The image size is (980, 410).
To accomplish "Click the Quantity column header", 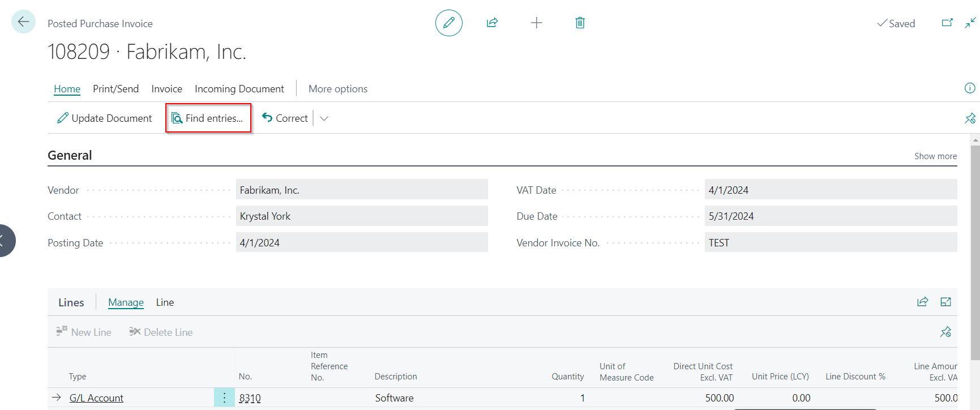I will click(x=568, y=377).
